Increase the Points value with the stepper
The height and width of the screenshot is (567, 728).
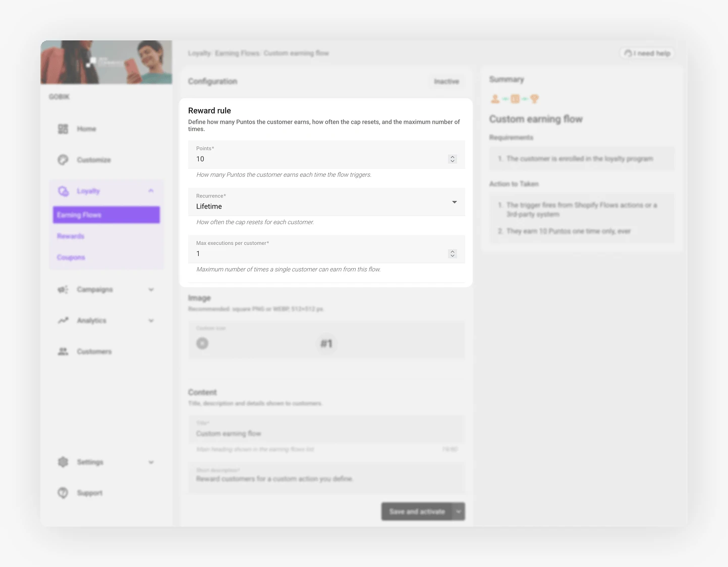pos(453,157)
